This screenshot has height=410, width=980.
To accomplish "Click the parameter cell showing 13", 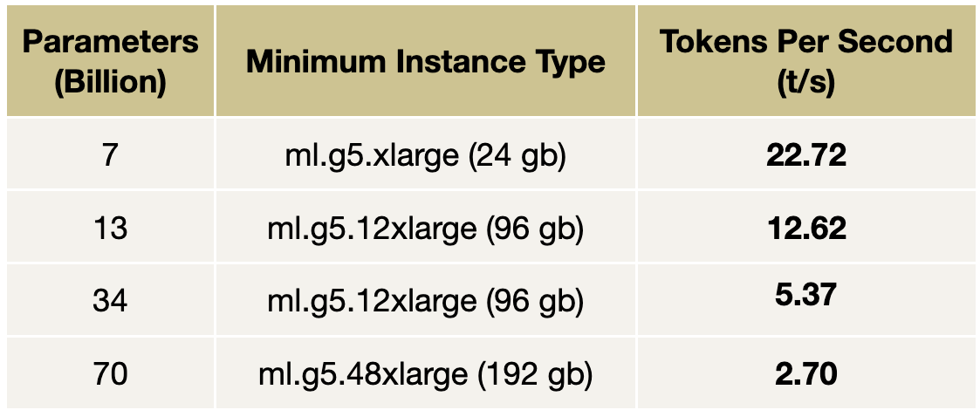I will pyautogui.click(x=110, y=229).
